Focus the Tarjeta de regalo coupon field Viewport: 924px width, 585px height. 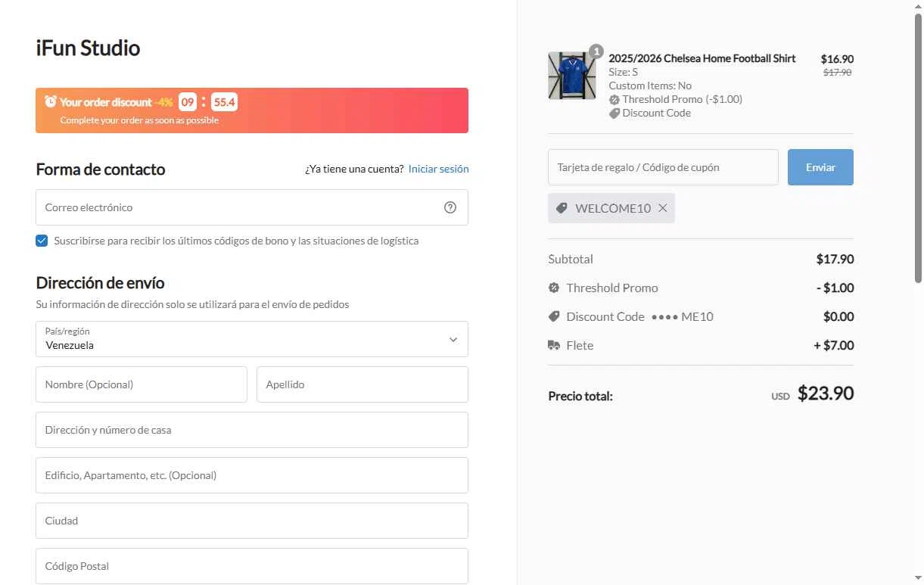pyautogui.click(x=663, y=167)
